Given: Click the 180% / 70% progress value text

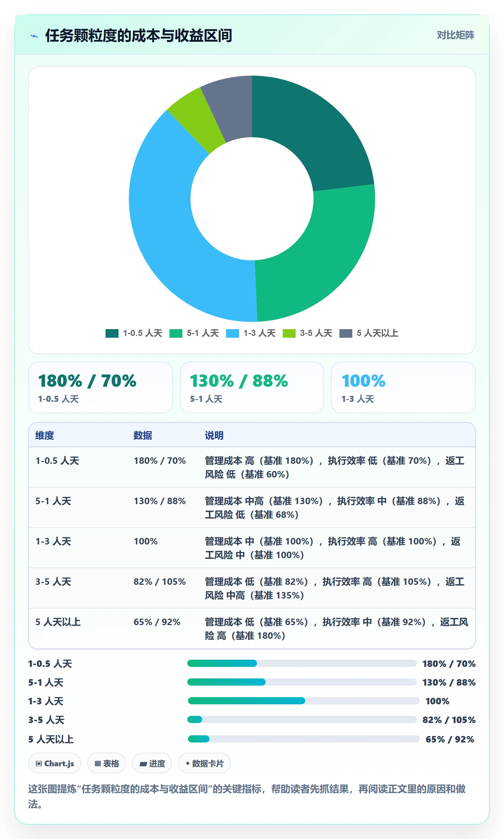Looking at the screenshot, I should pos(449,664).
